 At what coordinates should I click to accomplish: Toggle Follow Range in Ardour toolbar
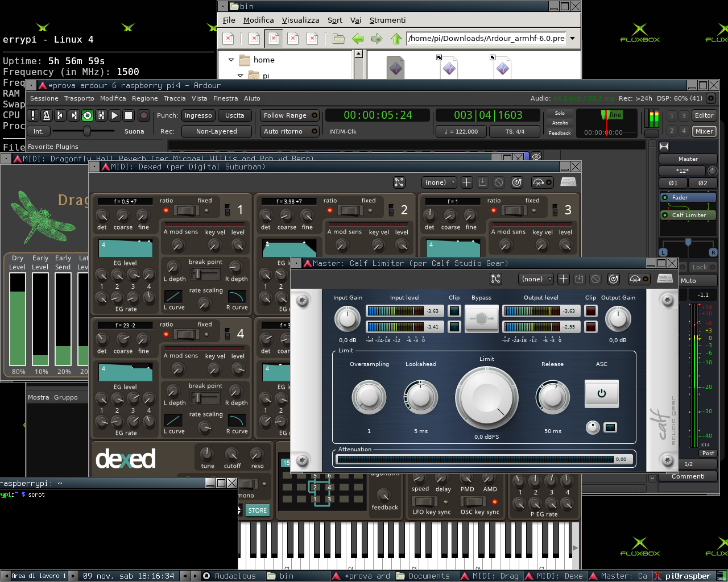click(290, 115)
